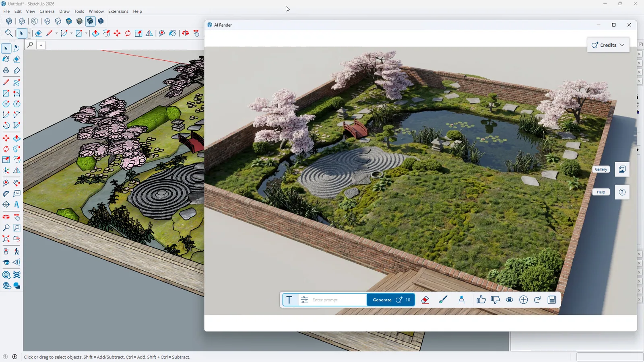This screenshot has width=644, height=362.
Task: Select the Zoom Window tool
Action: coord(17,228)
